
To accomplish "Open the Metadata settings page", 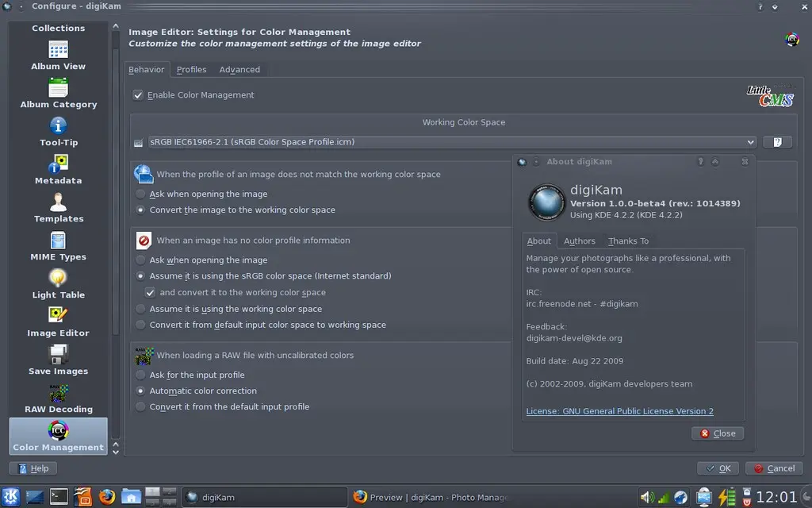I will click(58, 169).
